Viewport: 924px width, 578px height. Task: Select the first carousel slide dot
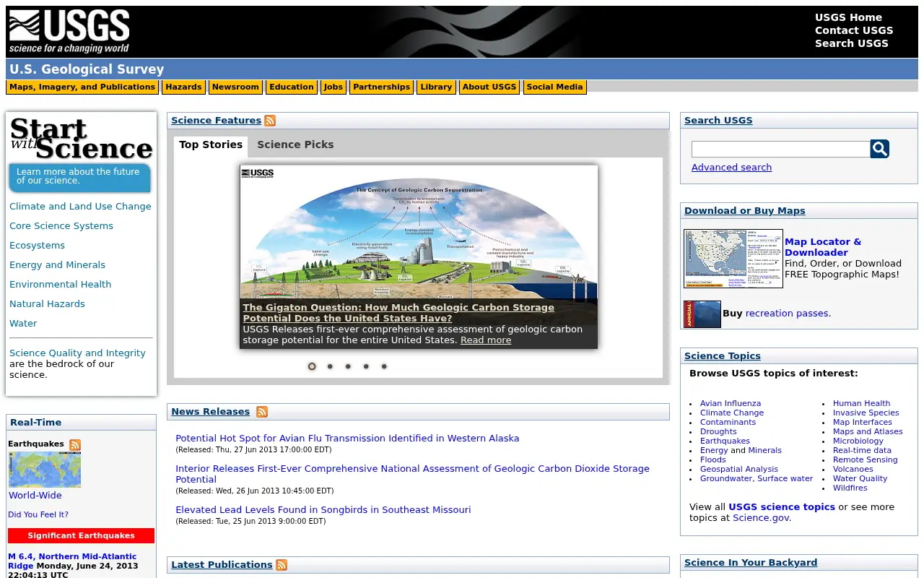[312, 366]
